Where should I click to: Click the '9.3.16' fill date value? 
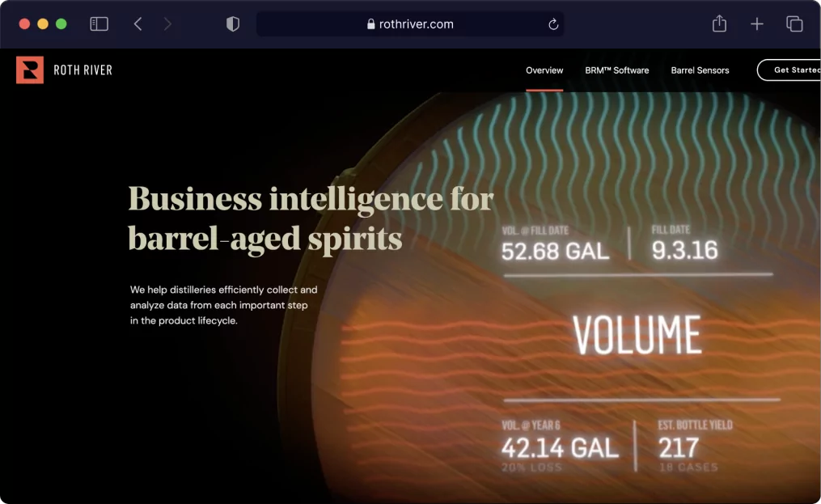(685, 251)
